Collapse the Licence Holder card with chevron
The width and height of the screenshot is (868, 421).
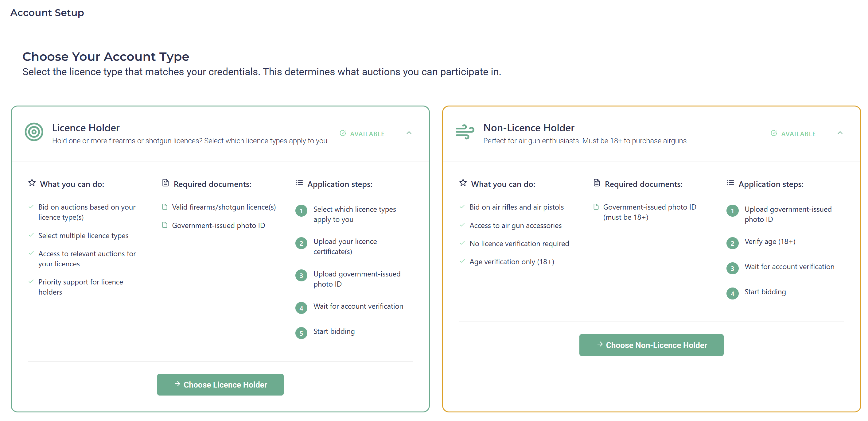(x=409, y=133)
